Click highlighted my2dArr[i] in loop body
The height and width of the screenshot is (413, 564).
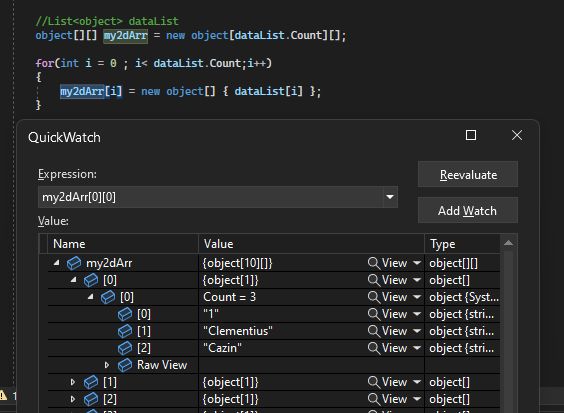(x=91, y=91)
